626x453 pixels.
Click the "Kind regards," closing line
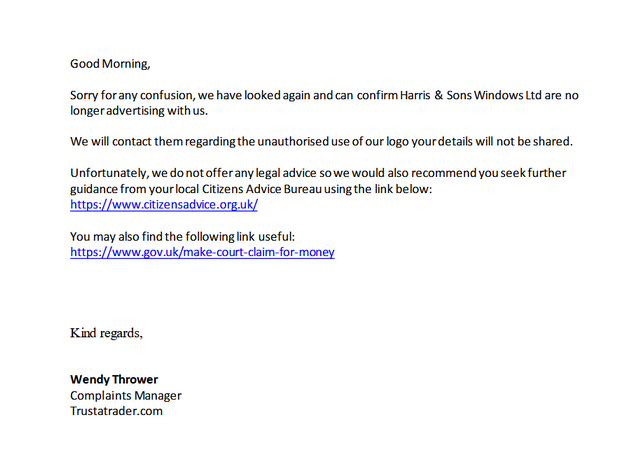pos(106,332)
